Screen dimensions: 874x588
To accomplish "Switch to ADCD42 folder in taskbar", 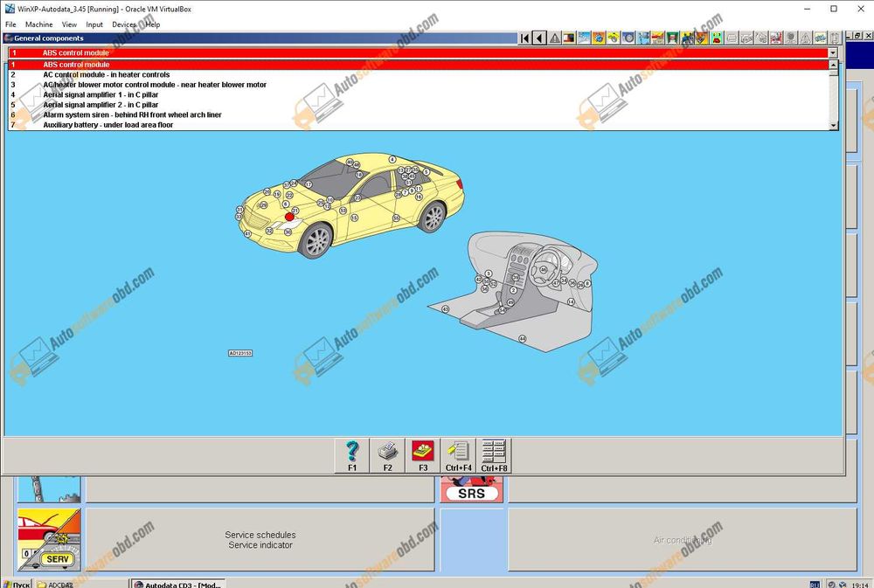I will [x=82, y=585].
